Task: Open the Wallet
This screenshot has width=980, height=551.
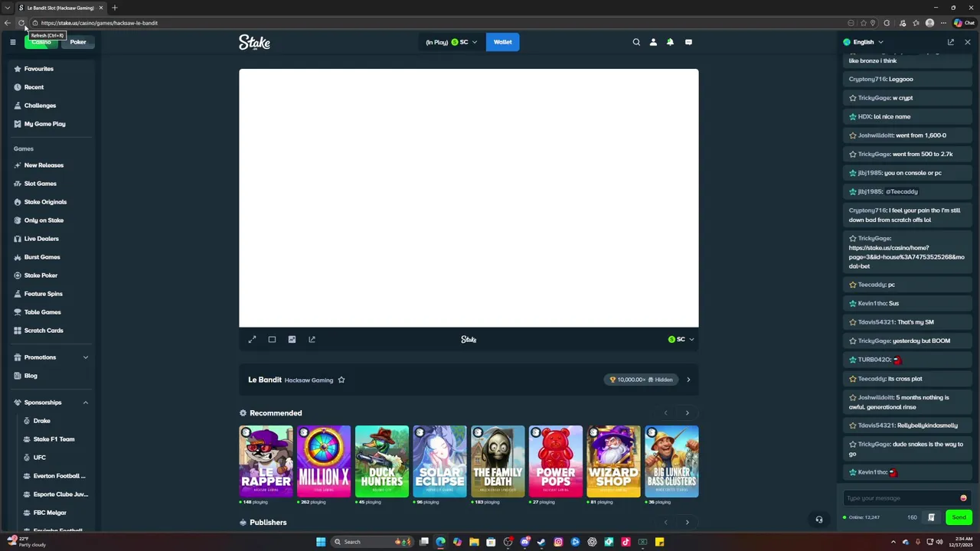Action: [x=502, y=42]
